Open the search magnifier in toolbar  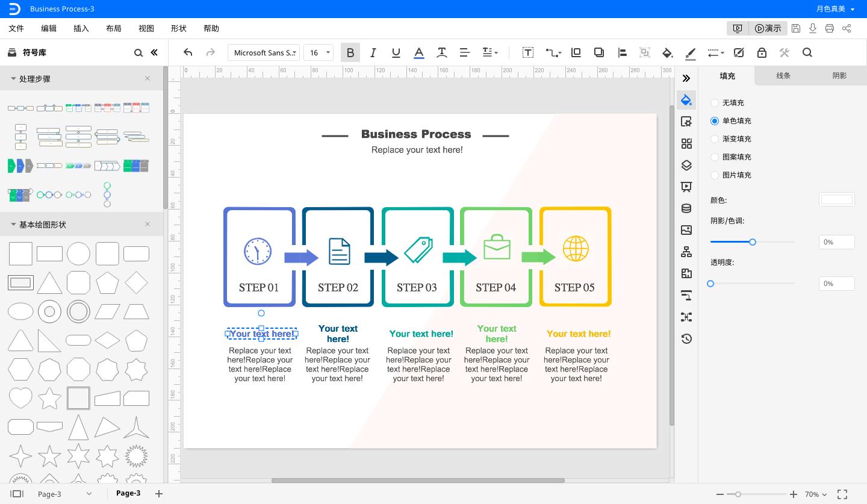pyautogui.click(x=807, y=53)
